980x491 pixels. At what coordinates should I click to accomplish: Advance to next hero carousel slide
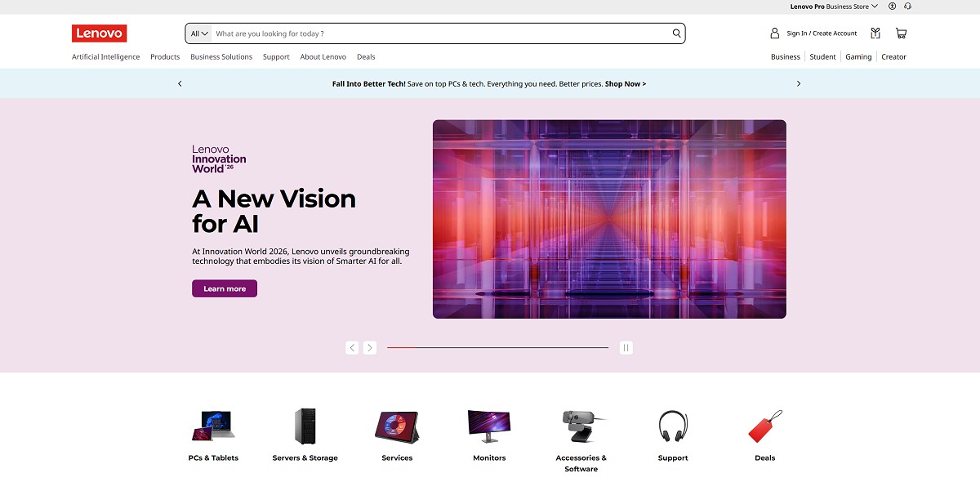pos(370,347)
